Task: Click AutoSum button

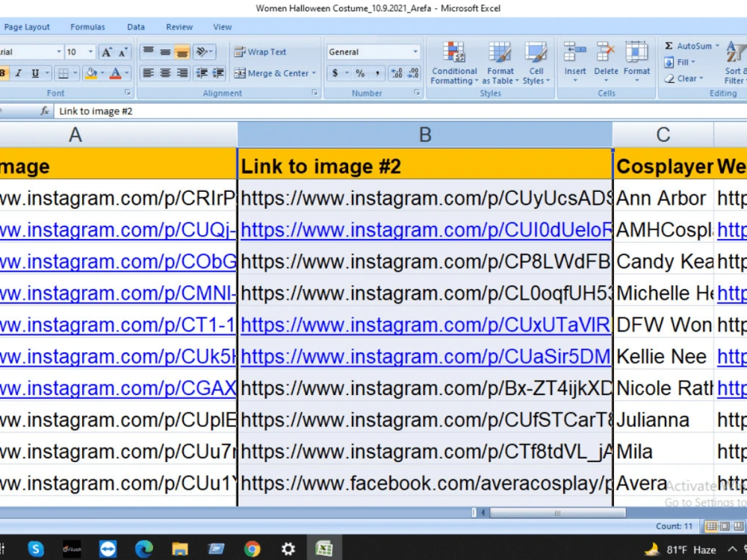Action: click(688, 46)
